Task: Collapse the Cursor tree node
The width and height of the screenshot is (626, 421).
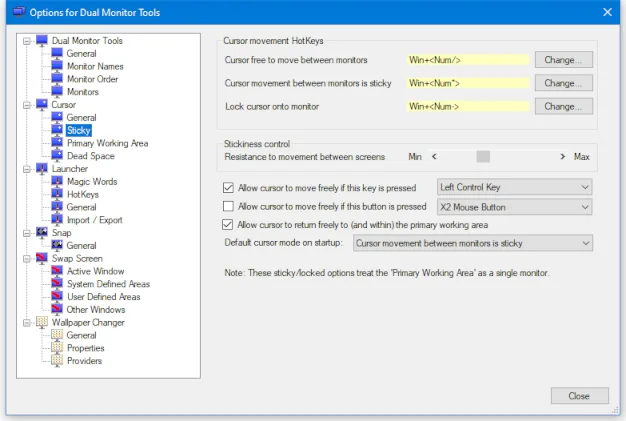Action: click(x=27, y=105)
